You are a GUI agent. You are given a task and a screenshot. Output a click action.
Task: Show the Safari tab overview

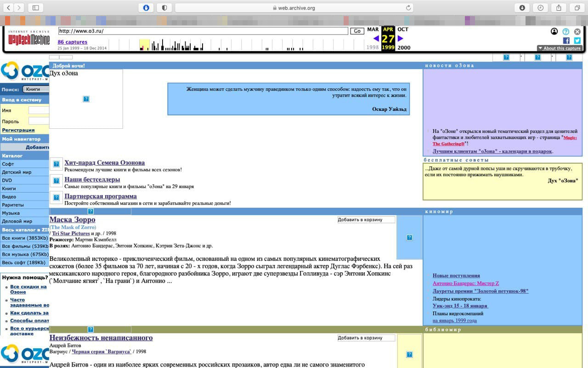pyautogui.click(x=577, y=7)
